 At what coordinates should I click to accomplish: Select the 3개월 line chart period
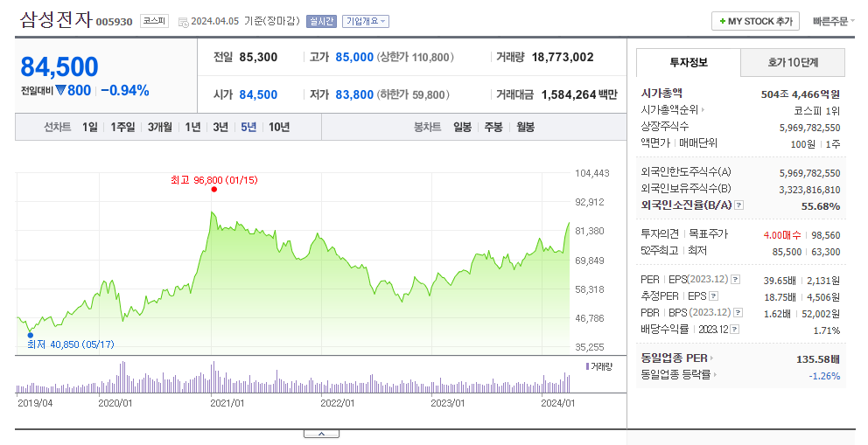tap(159, 127)
